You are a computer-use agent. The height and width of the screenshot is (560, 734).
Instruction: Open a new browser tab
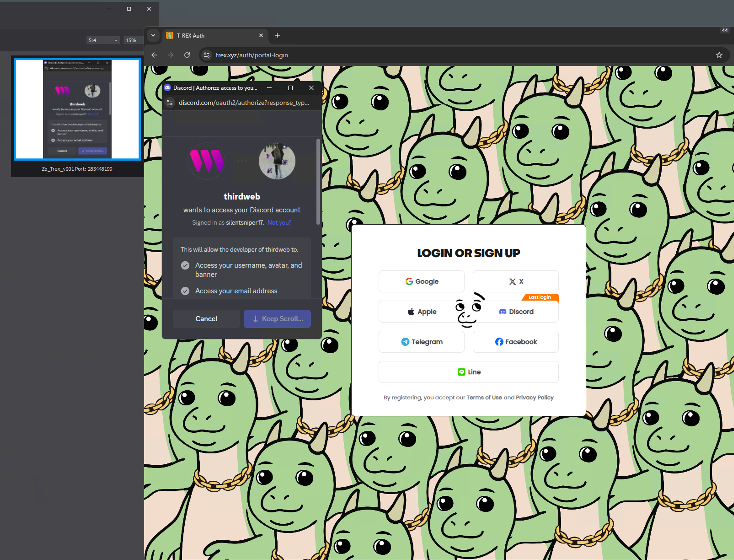click(x=278, y=35)
